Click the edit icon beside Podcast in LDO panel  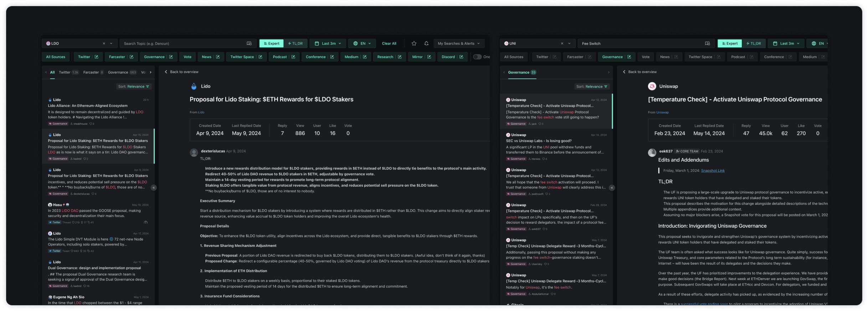(x=293, y=57)
